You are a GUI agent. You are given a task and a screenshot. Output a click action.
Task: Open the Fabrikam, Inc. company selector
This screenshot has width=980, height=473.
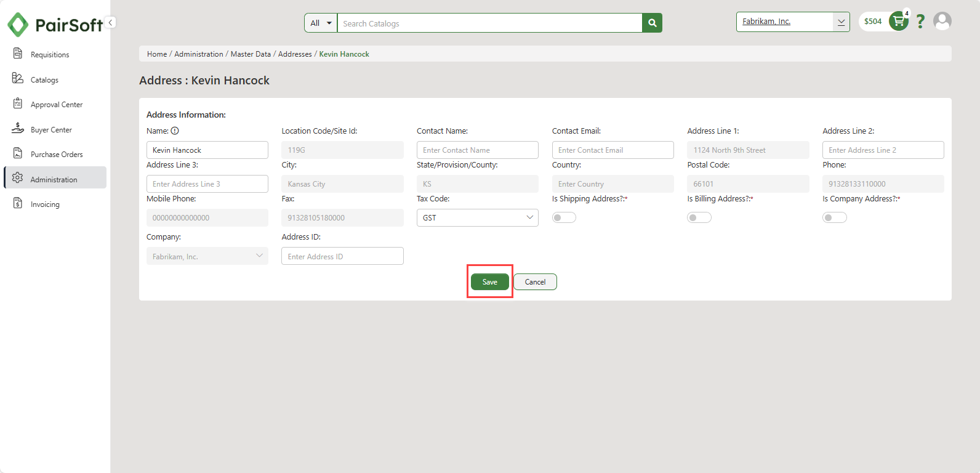(793, 22)
